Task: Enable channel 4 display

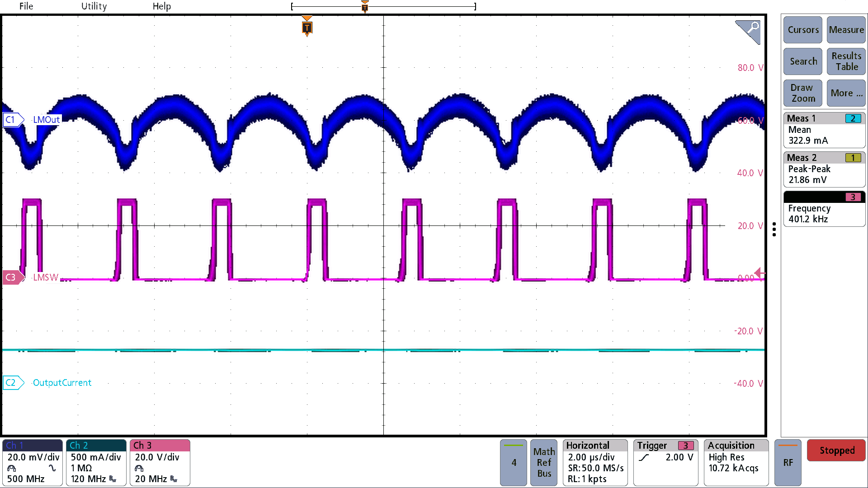Action: [x=514, y=462]
